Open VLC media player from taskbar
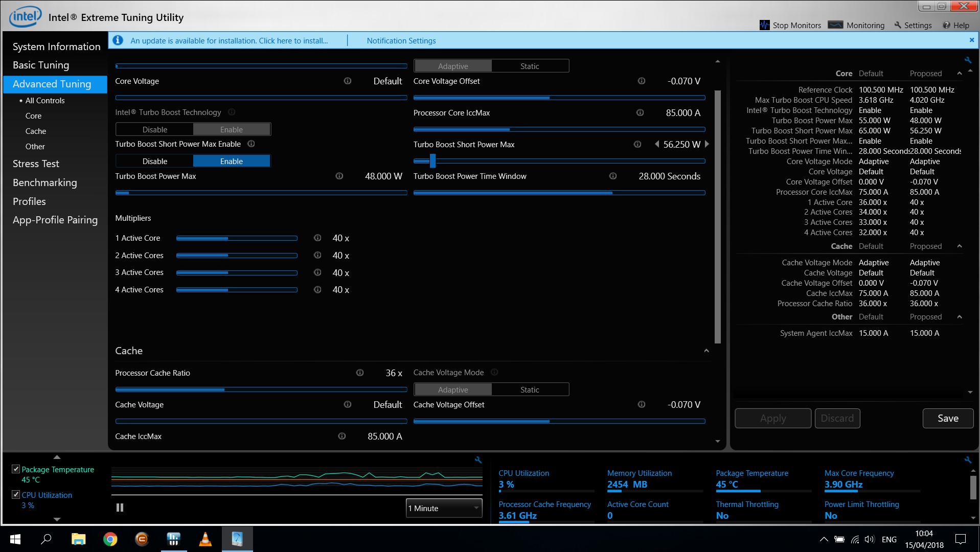The height and width of the screenshot is (552, 980). pyautogui.click(x=205, y=539)
